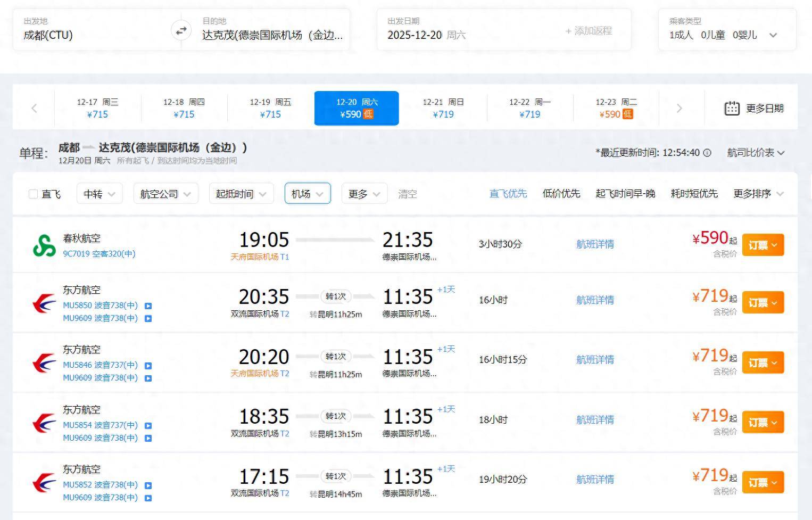Select the 12-18 周四 date tab
Viewport: 812px width, 520px height.
(184, 108)
